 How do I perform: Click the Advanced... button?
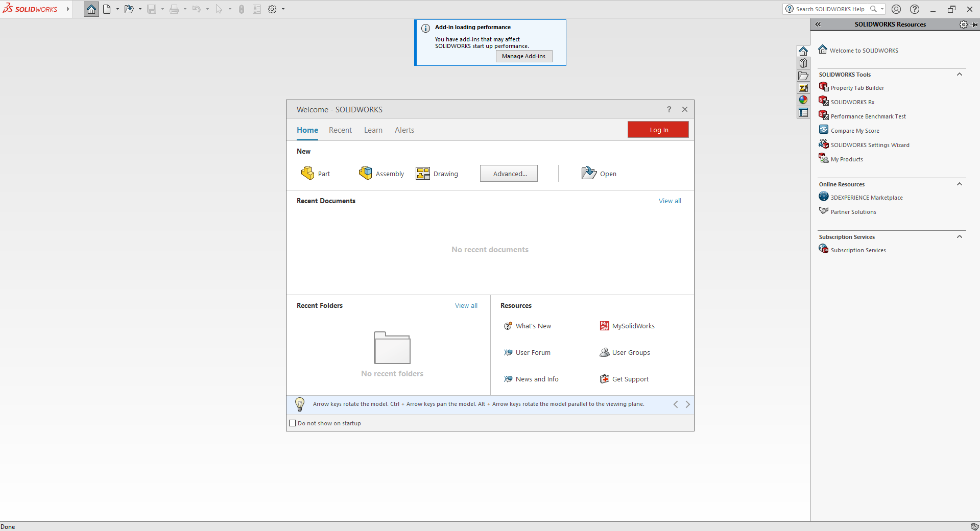point(509,174)
